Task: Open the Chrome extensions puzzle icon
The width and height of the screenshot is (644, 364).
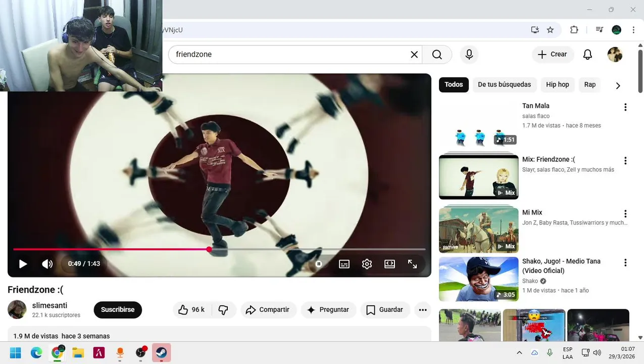Action: tap(574, 30)
